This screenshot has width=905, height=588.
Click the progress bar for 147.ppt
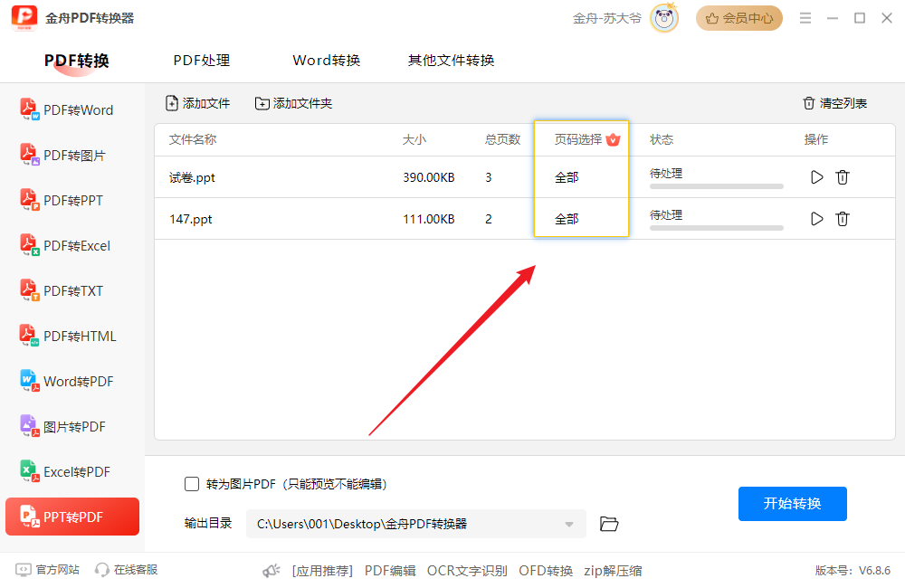pyautogui.click(x=716, y=228)
